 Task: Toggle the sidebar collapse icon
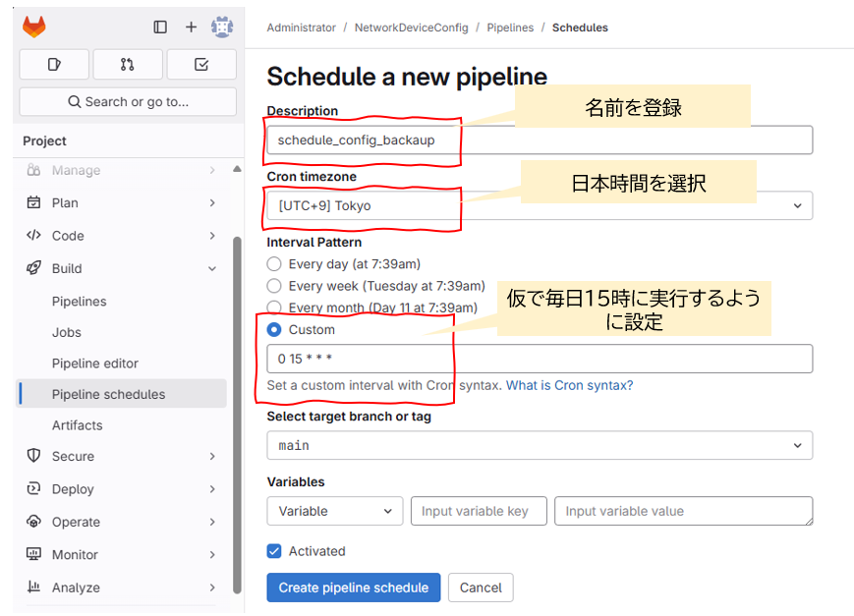[160, 28]
